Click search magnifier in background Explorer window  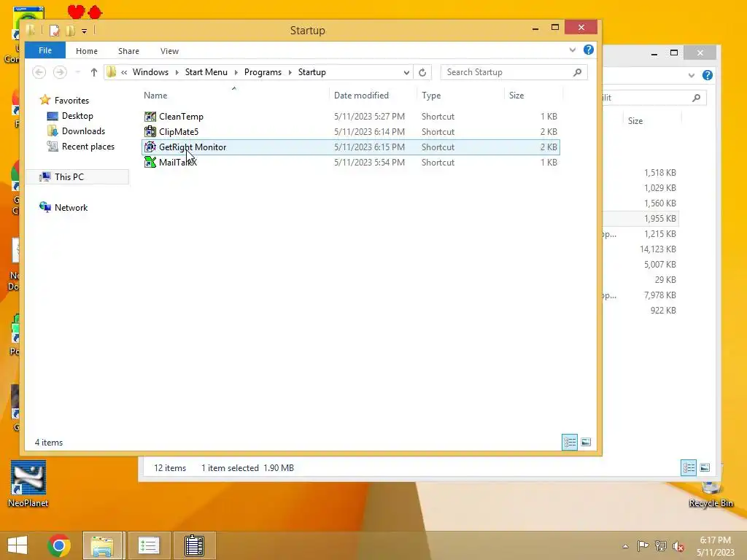[697, 98]
